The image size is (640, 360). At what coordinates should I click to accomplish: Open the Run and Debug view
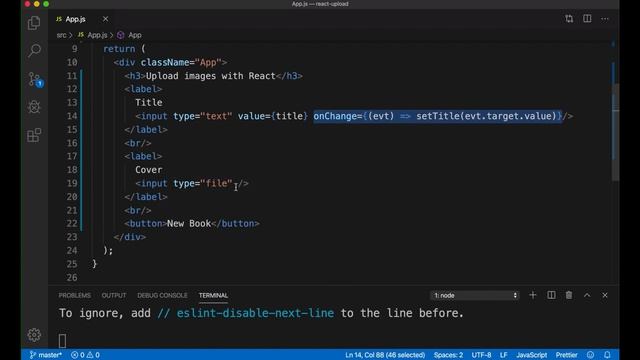tap(34, 107)
